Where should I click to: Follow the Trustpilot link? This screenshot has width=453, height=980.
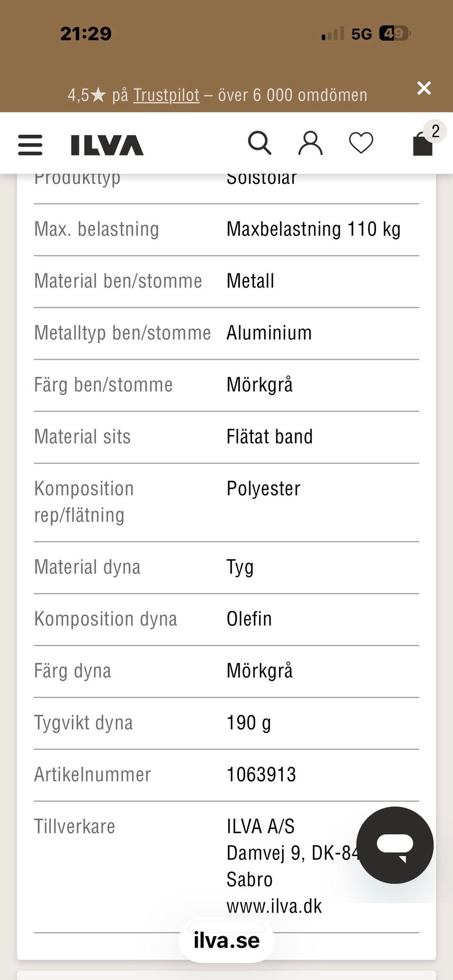coord(166,95)
